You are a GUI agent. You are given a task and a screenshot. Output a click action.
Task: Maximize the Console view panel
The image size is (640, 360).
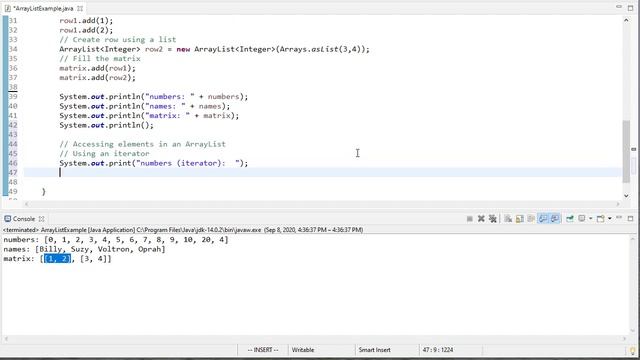pyautogui.click(x=631, y=219)
